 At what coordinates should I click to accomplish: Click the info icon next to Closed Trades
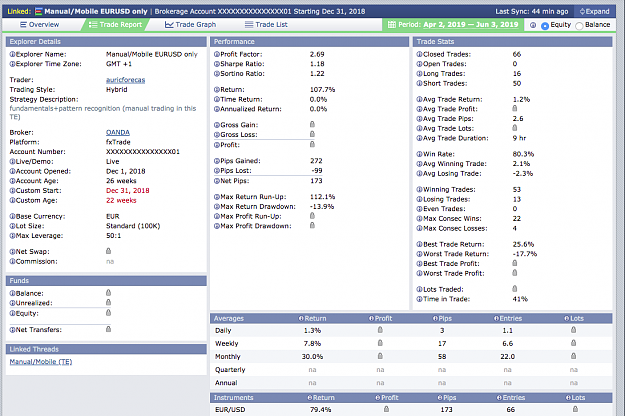419,55
